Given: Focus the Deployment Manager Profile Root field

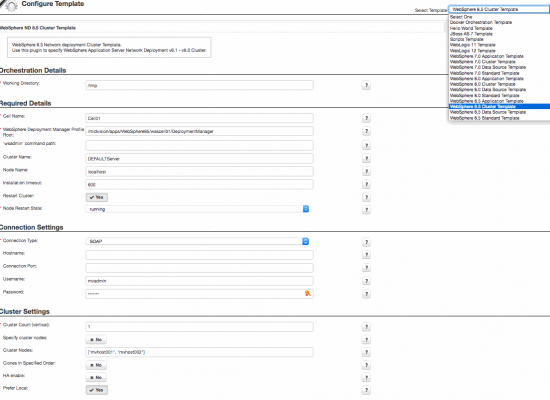Looking at the screenshot, I should [199, 131].
